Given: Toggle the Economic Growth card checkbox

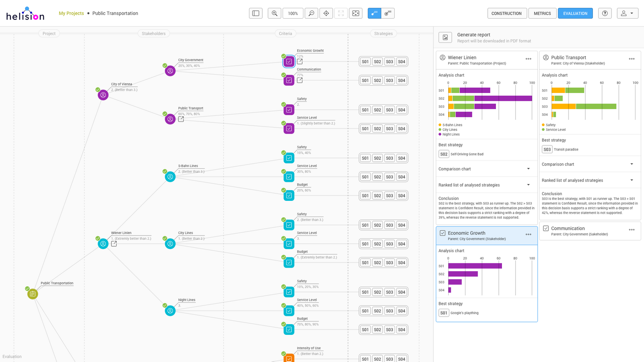Looking at the screenshot, I should (443, 233).
